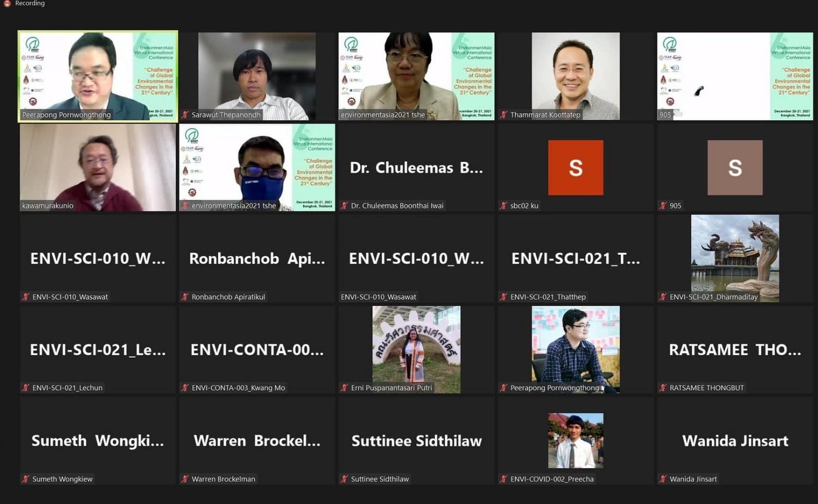Click the muted mic icon beside Sarawut Thepanondh

pos(185,115)
